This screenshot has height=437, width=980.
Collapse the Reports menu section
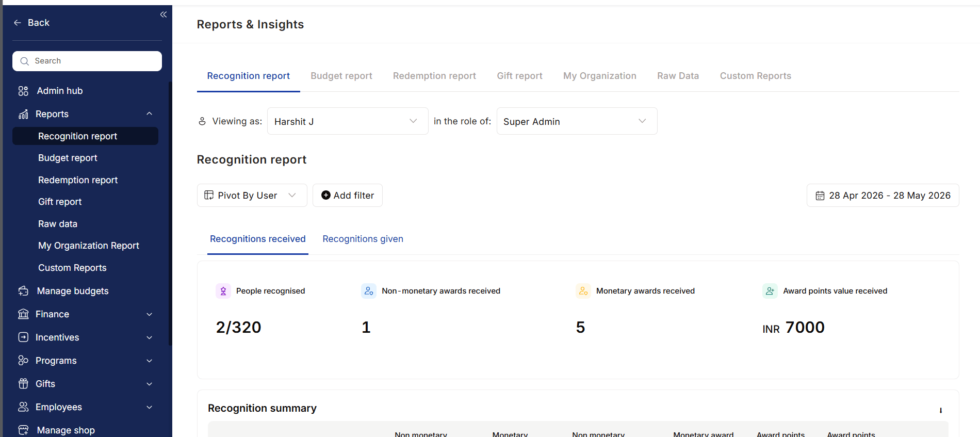click(150, 114)
